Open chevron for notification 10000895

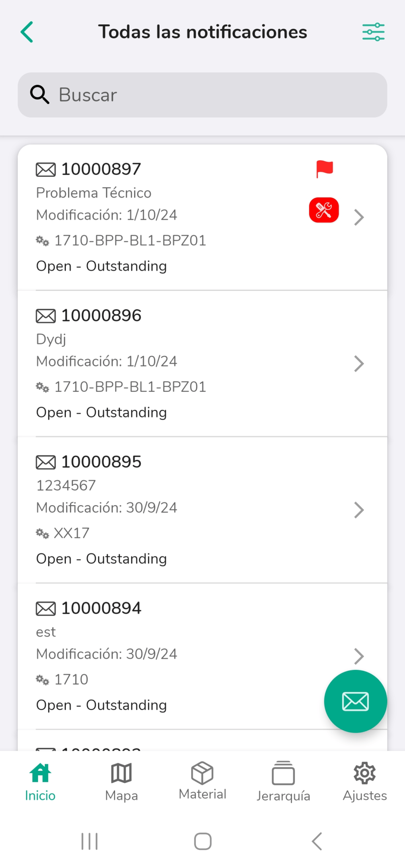coord(359,510)
